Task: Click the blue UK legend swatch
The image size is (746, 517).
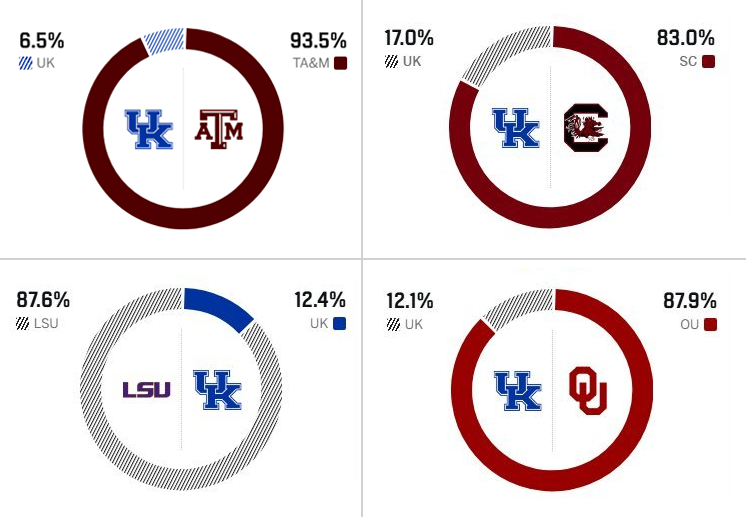Action: tap(339, 324)
